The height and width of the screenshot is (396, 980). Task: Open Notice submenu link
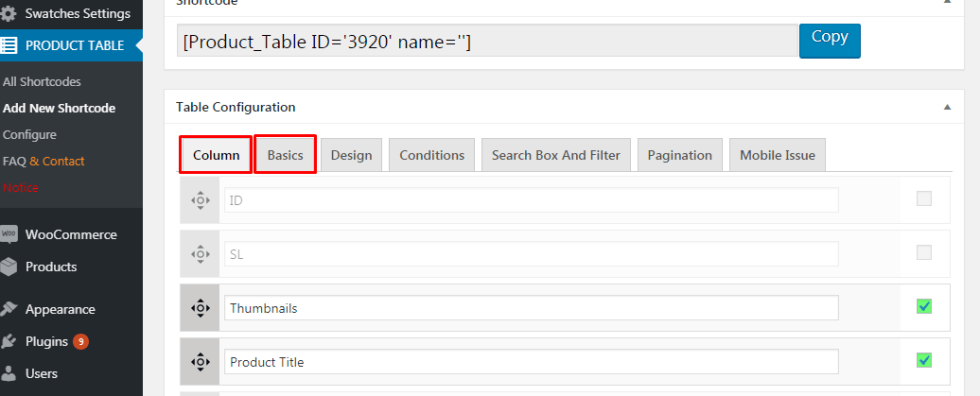pyautogui.click(x=21, y=187)
